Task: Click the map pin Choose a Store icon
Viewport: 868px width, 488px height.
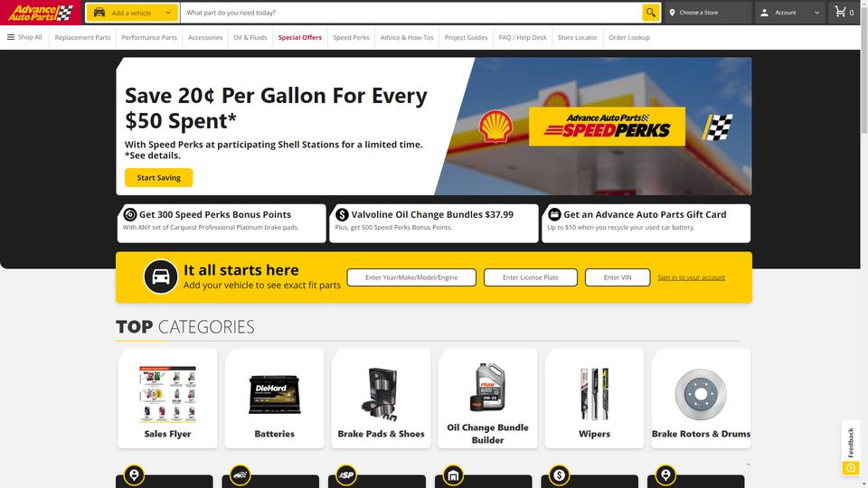Action: click(x=672, y=12)
